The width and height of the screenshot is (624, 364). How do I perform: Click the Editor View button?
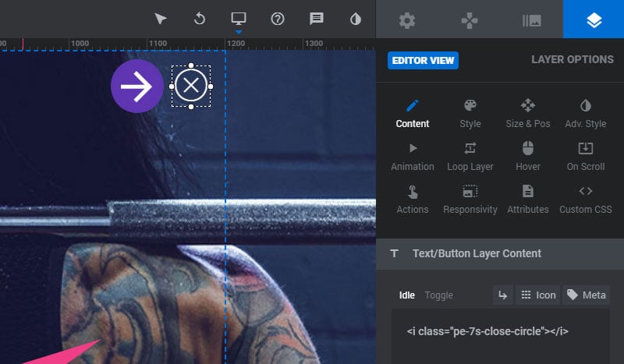click(x=423, y=61)
